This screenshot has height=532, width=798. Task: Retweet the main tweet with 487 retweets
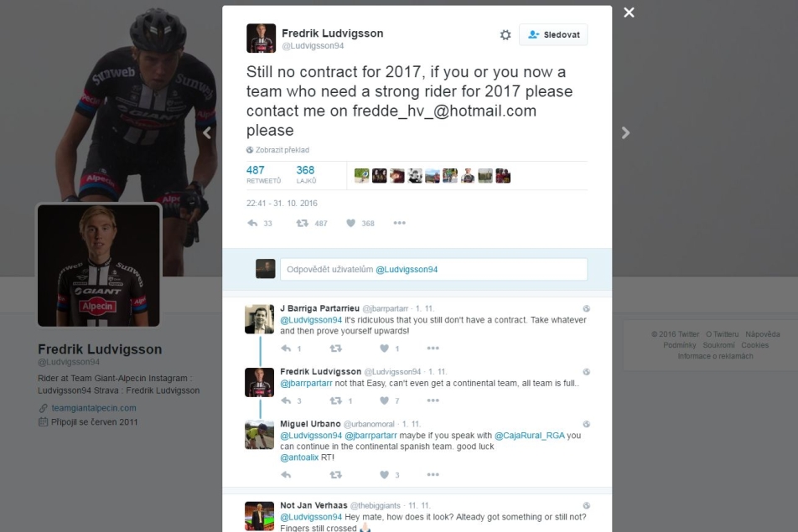pyautogui.click(x=303, y=223)
